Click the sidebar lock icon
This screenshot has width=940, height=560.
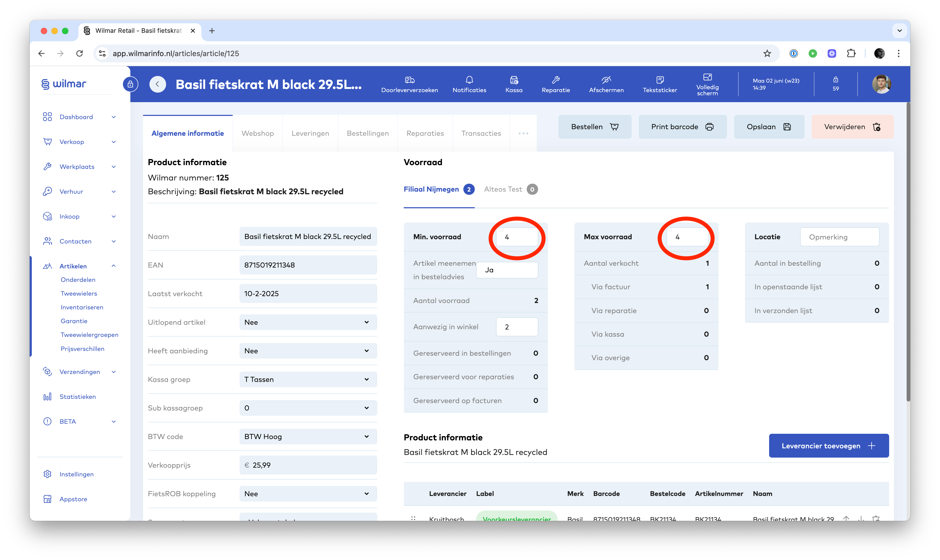tap(130, 84)
